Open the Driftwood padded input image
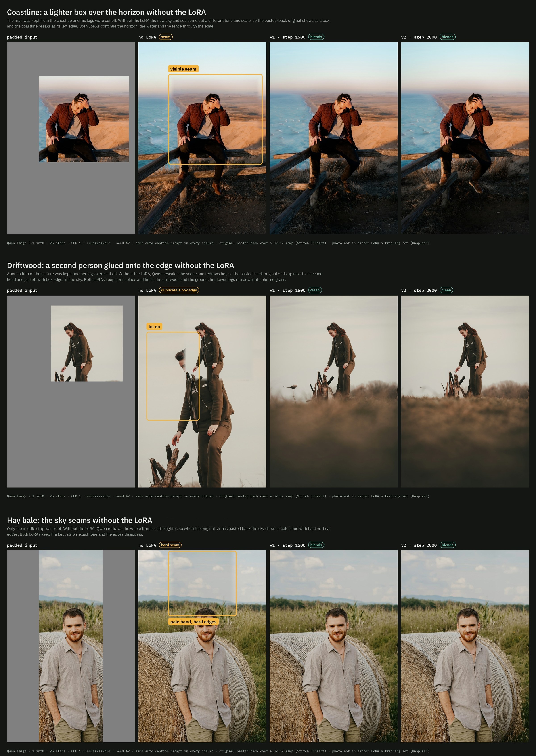 tap(71, 391)
